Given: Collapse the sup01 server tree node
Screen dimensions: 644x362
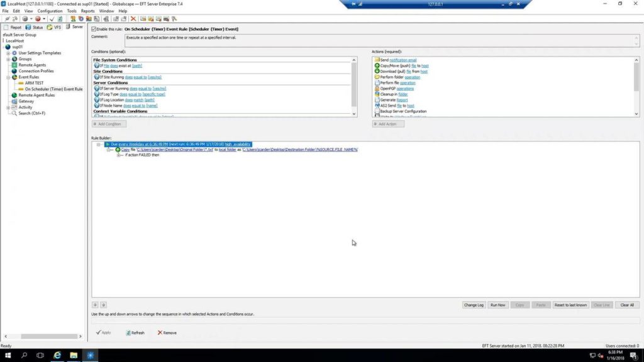Looking at the screenshot, I should point(4,47).
